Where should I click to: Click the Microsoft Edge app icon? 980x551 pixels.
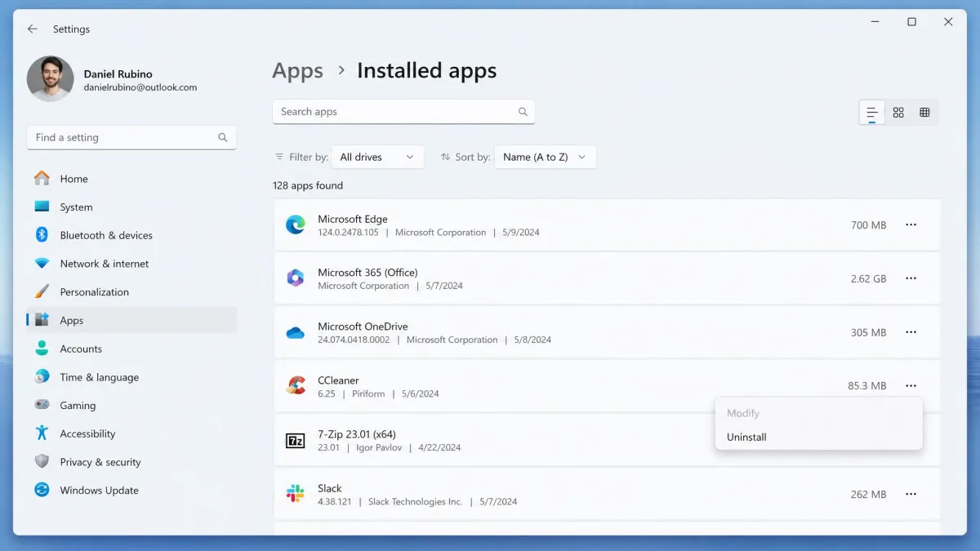[x=295, y=225]
